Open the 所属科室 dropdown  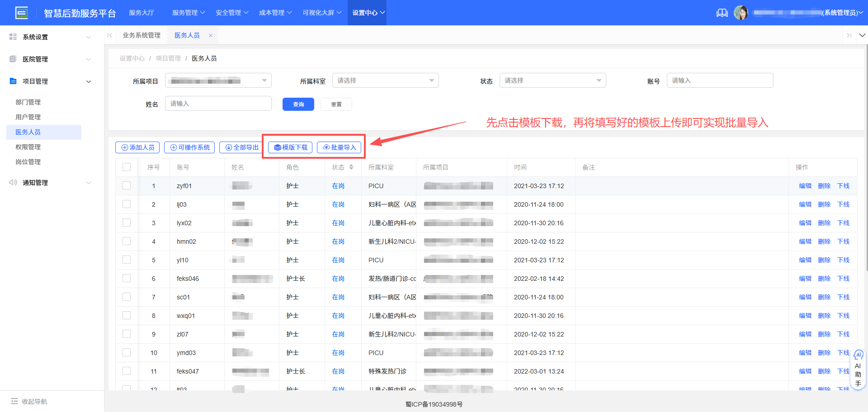click(385, 81)
